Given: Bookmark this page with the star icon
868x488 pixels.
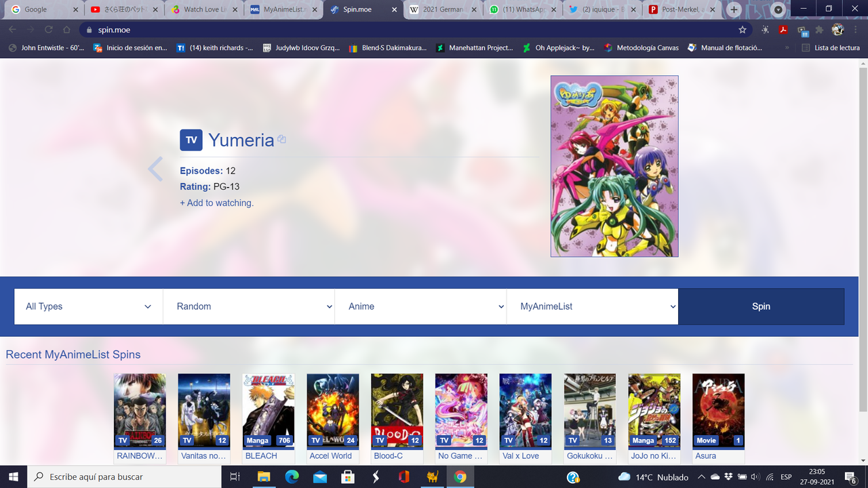Looking at the screenshot, I should 743,30.
